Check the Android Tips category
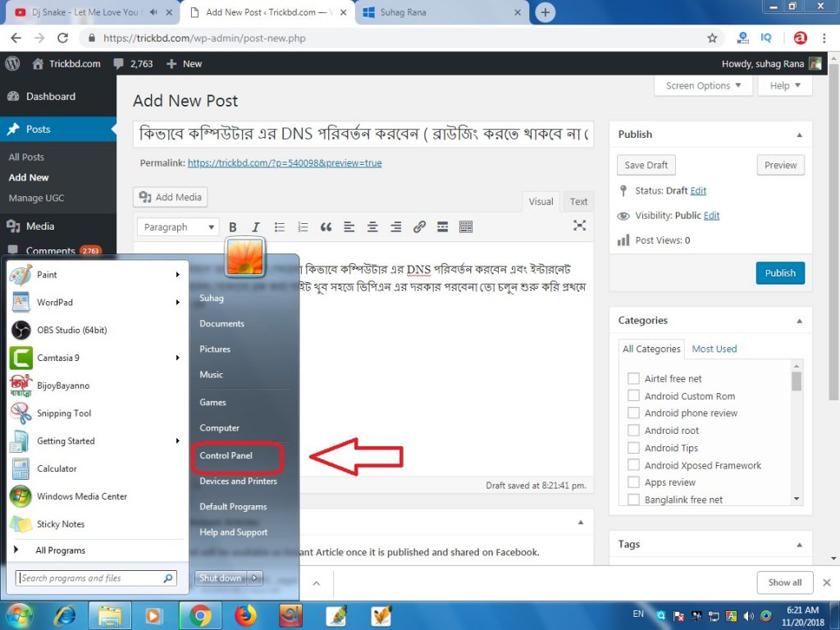 633,448
